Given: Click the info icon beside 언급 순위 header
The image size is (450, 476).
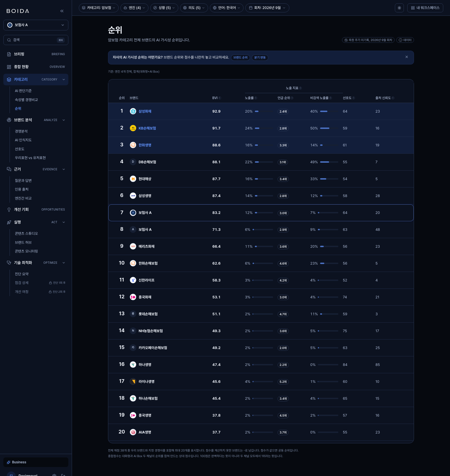Looking at the screenshot, I should coord(292,98).
